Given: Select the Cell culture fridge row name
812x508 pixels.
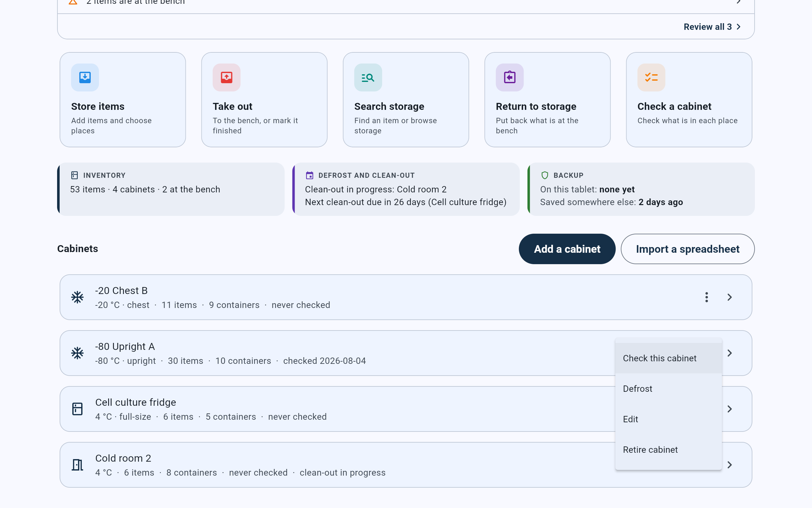Looking at the screenshot, I should [x=135, y=402].
